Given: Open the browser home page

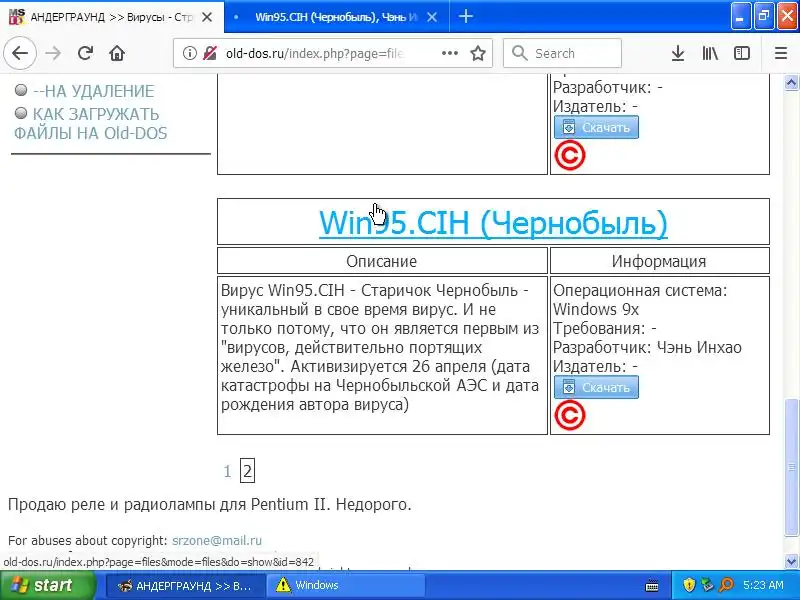Looking at the screenshot, I should [x=117, y=53].
